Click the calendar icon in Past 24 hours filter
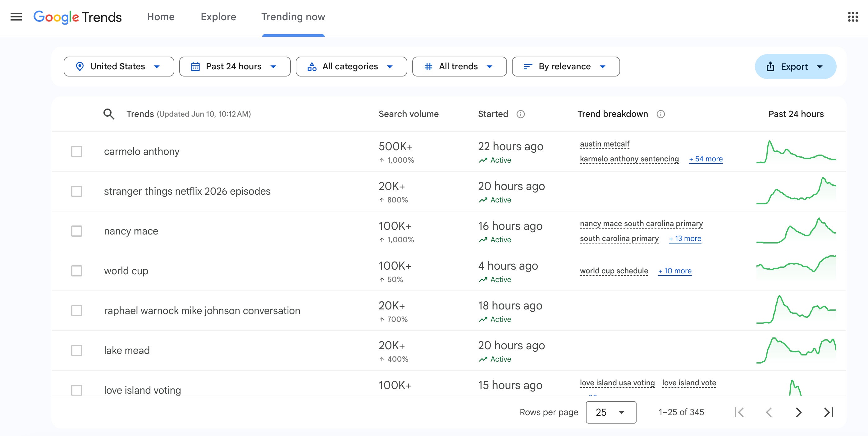Image resolution: width=868 pixels, height=436 pixels. tap(195, 67)
